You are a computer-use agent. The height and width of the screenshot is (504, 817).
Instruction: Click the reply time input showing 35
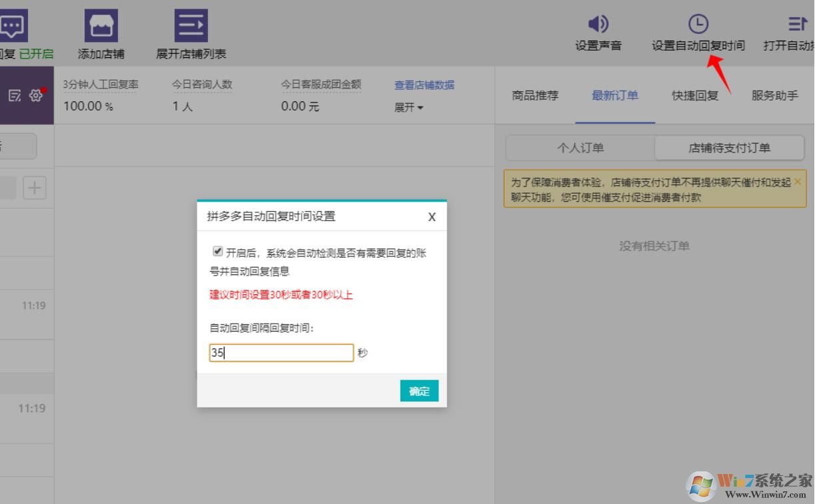281,352
